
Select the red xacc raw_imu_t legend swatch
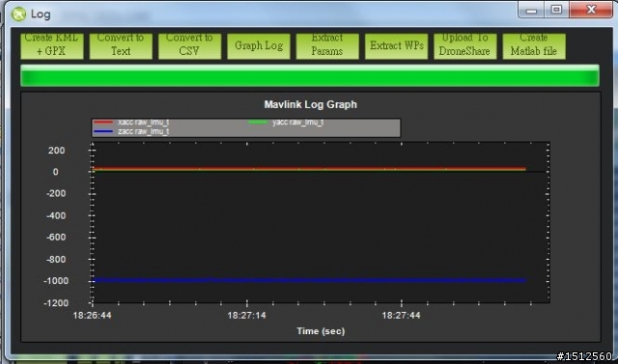(x=103, y=122)
